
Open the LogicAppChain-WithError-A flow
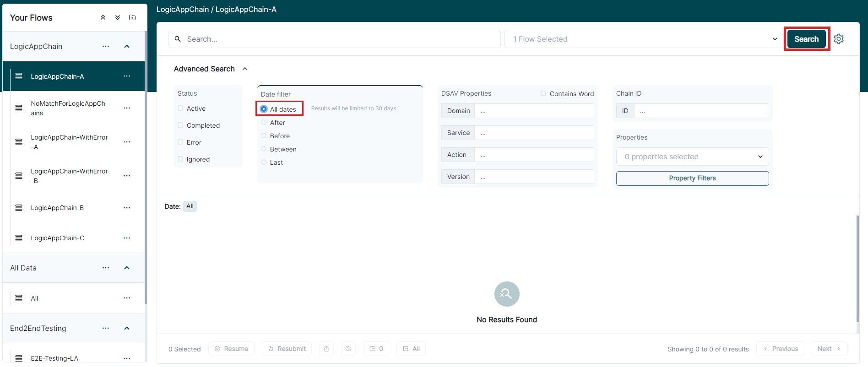pos(69,142)
